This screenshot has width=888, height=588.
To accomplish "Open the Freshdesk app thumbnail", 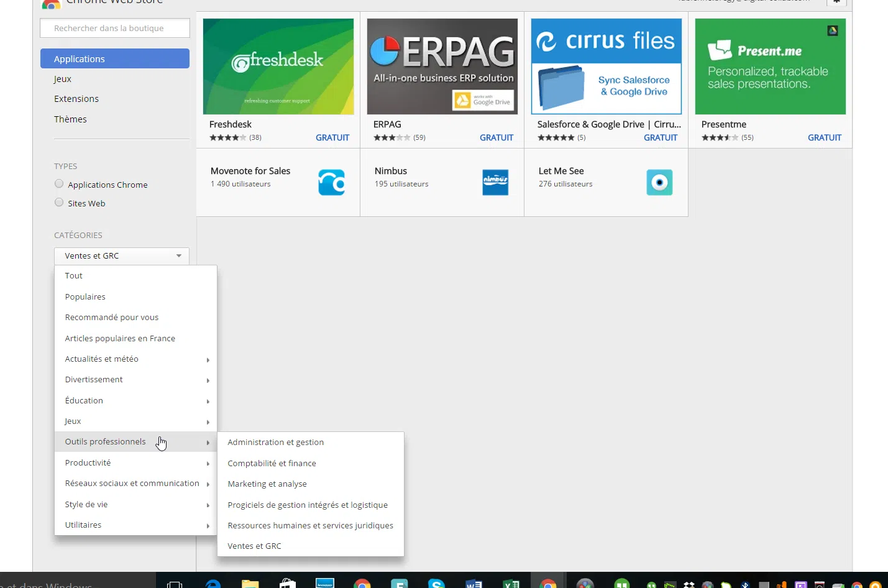I will [x=278, y=67].
